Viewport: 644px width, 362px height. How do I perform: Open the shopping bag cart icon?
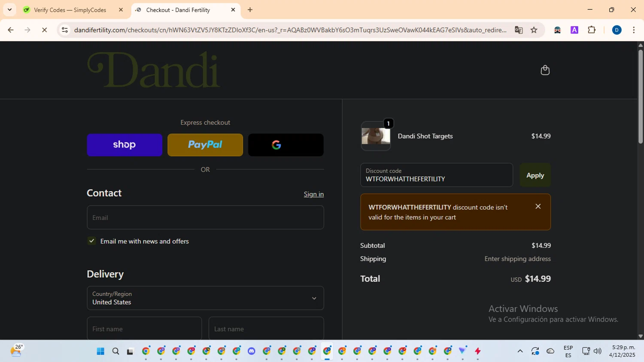(545, 70)
